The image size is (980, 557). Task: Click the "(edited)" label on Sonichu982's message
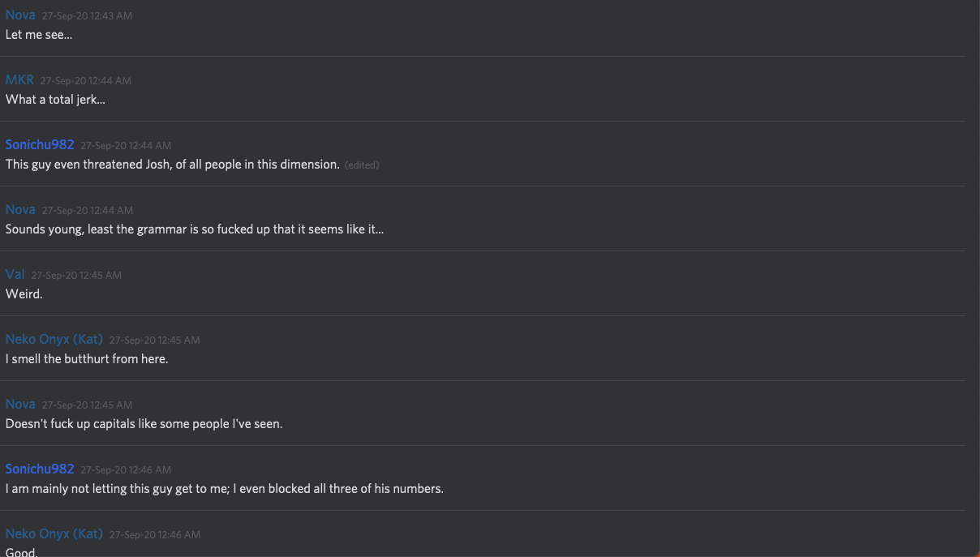[x=361, y=165]
